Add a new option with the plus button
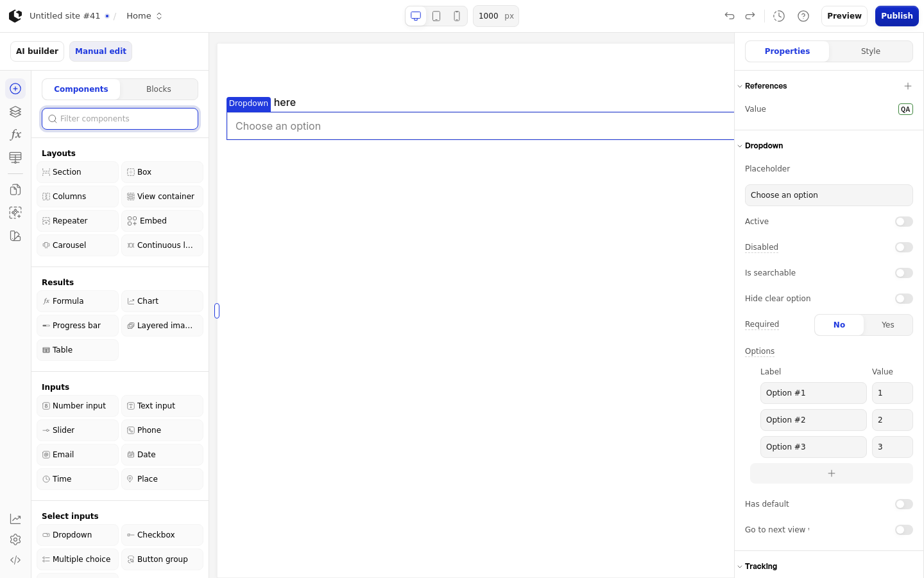Screen dimensions: 924x578 [x=832, y=473]
